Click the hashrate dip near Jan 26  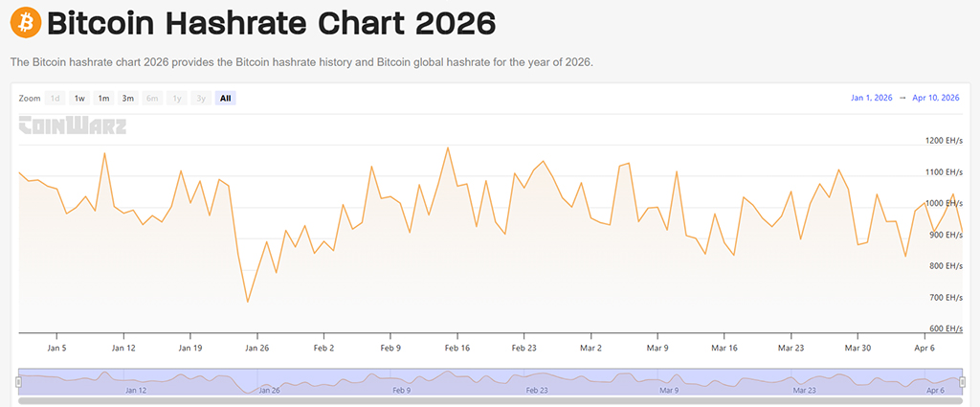[248, 302]
